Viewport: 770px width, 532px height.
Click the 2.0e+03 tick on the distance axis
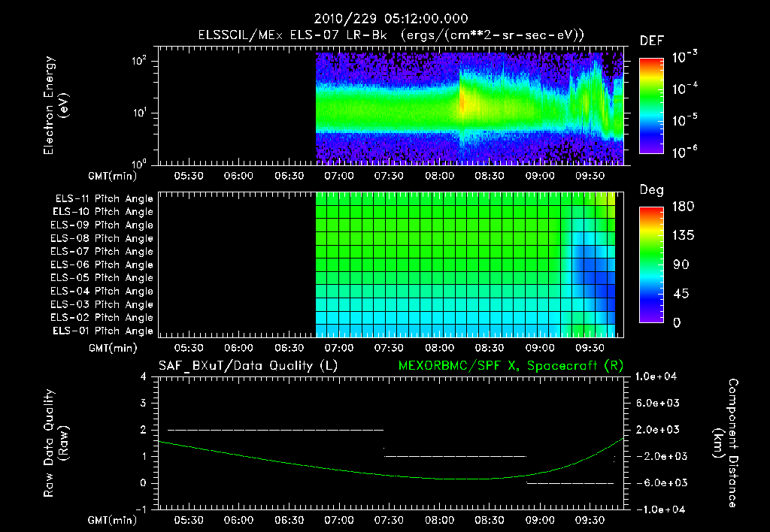657,430
